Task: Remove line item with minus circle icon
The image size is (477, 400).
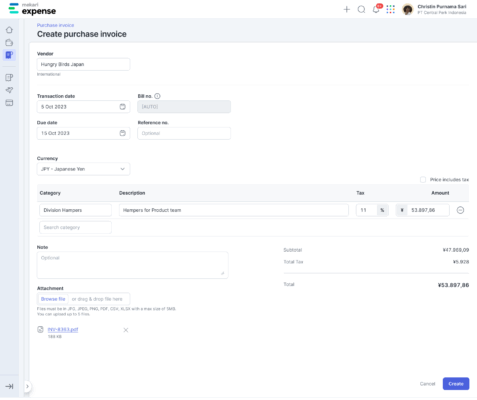Action: point(460,210)
